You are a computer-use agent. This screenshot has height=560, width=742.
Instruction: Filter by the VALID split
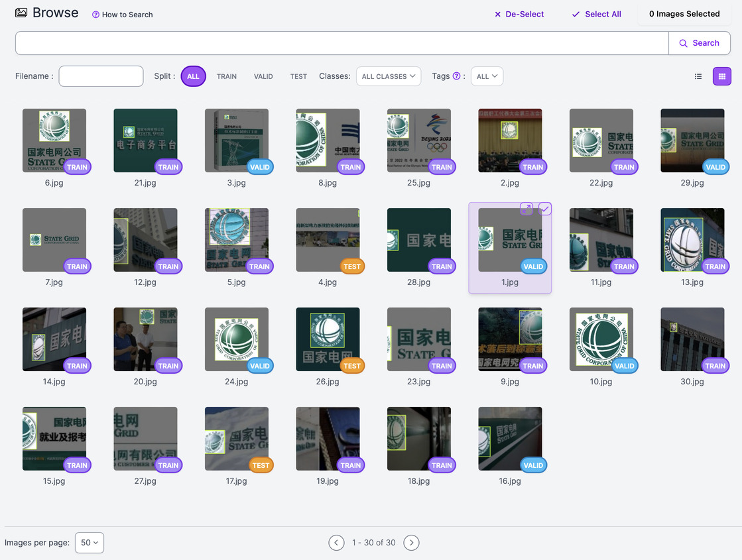point(263,76)
